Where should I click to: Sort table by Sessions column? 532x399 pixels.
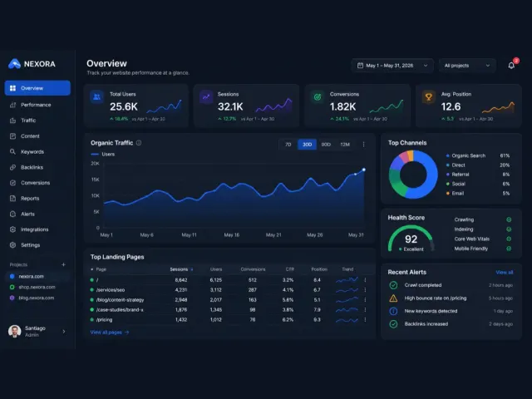click(x=181, y=269)
